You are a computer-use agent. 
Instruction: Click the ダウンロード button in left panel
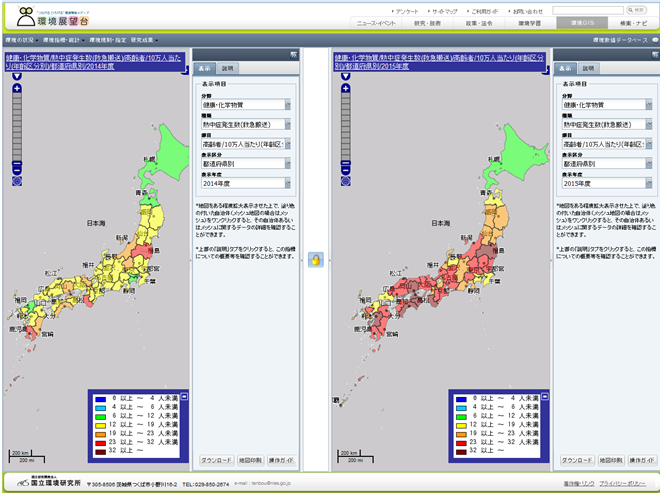click(216, 461)
